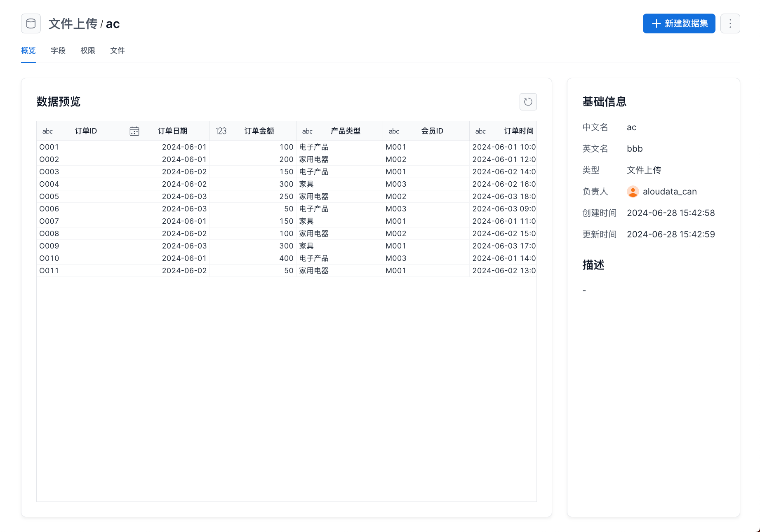Click the abc type icon for 订单ID
The image size is (760, 532).
point(48,131)
